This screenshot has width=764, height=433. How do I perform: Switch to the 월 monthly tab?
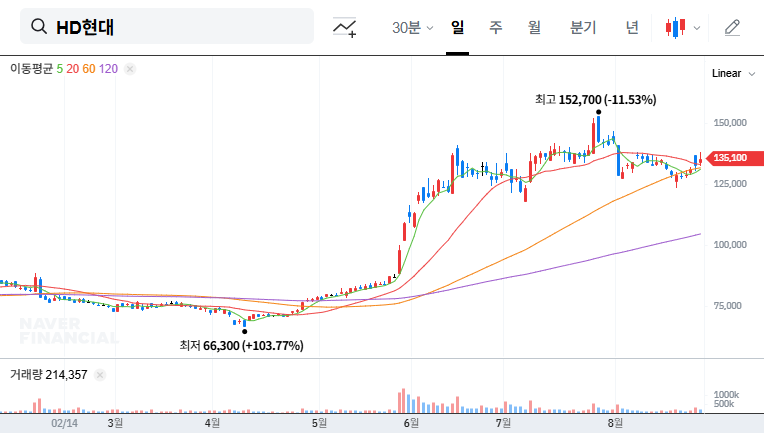point(534,27)
